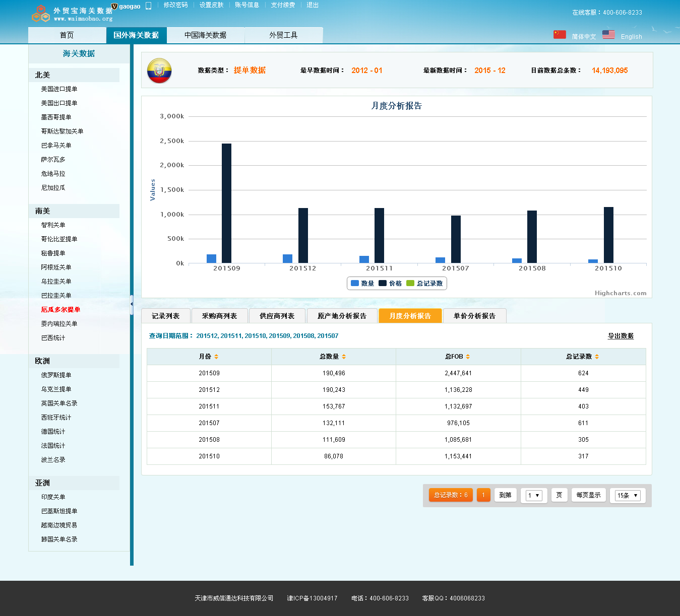680x616 pixels.
Task: Toggle 总记录数 series in chart legend
Action: 424,284
